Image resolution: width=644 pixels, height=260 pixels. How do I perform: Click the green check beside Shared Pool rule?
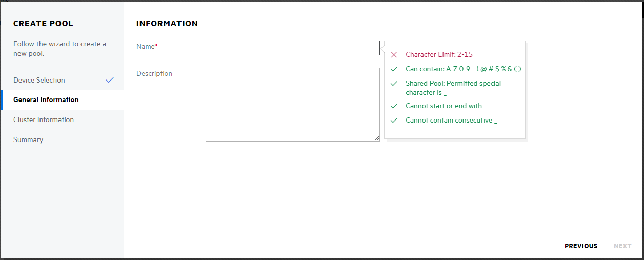coord(394,83)
